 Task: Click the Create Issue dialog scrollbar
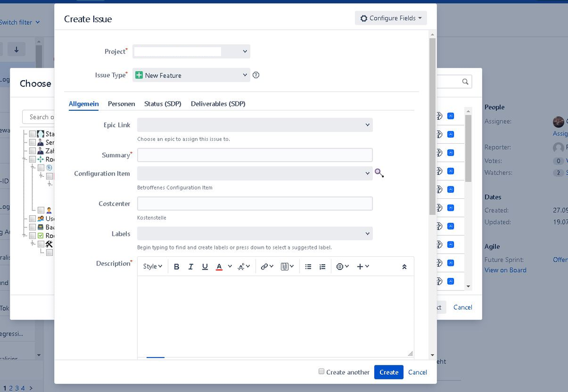tap(432, 126)
